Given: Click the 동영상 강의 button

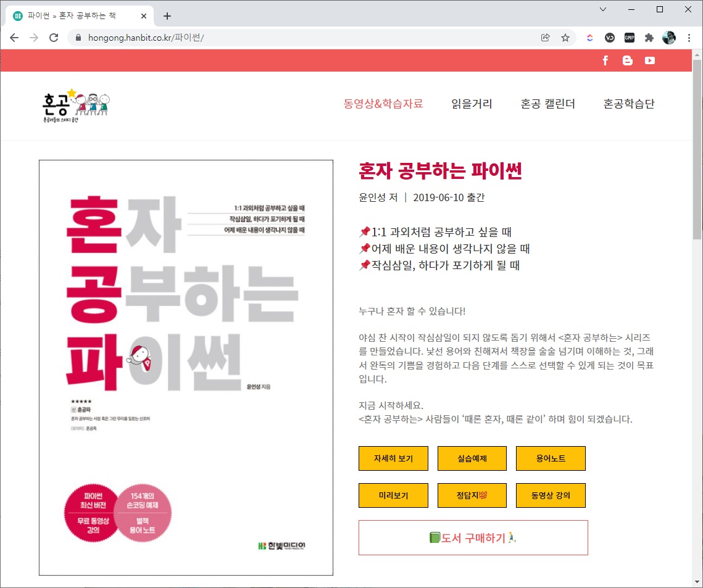Looking at the screenshot, I should click(551, 495).
